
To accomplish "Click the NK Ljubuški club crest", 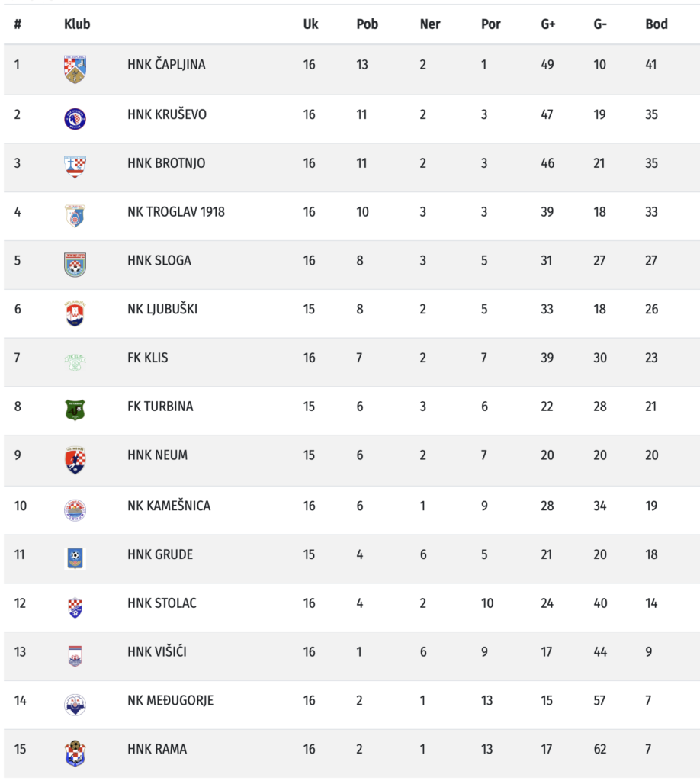I will point(75,313).
